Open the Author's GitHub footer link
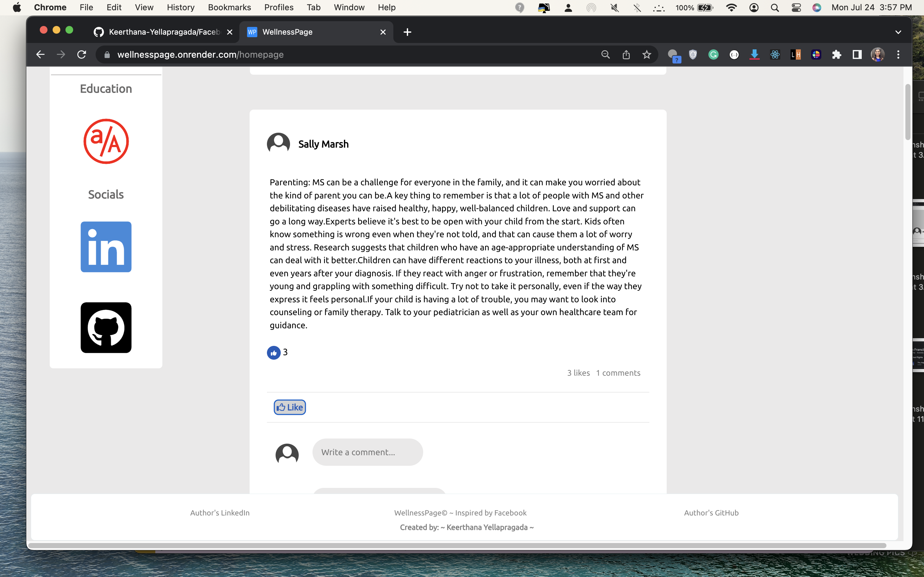 (711, 513)
